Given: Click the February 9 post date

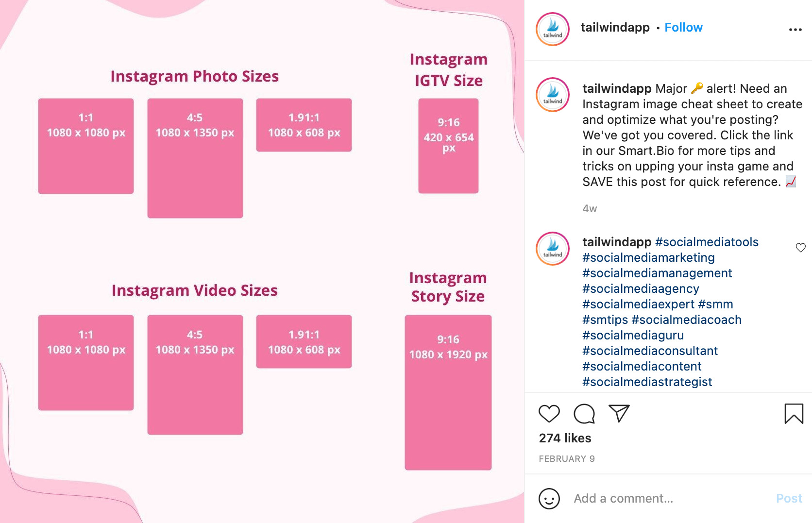Looking at the screenshot, I should pyautogui.click(x=567, y=459).
